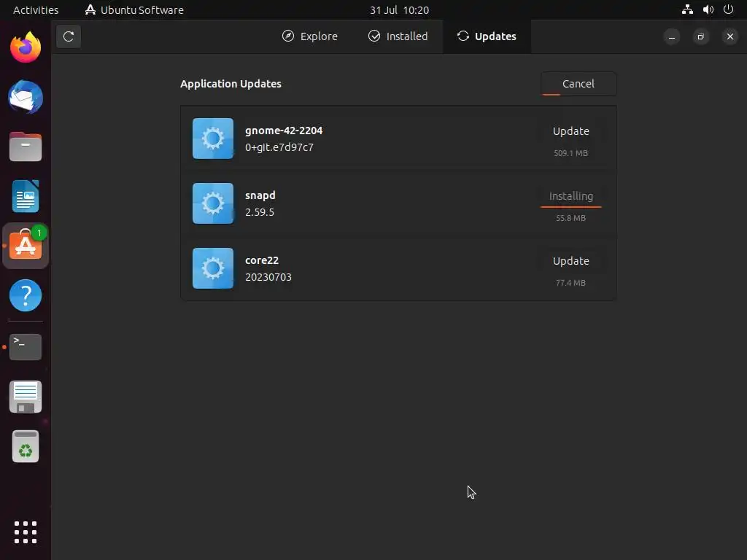Switch to the Explore tab
Viewport: 747px width, 560px height.
[x=309, y=36]
